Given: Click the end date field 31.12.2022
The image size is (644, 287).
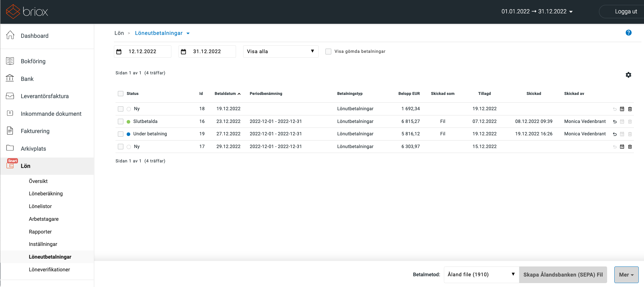Looking at the screenshot, I should [x=207, y=52].
